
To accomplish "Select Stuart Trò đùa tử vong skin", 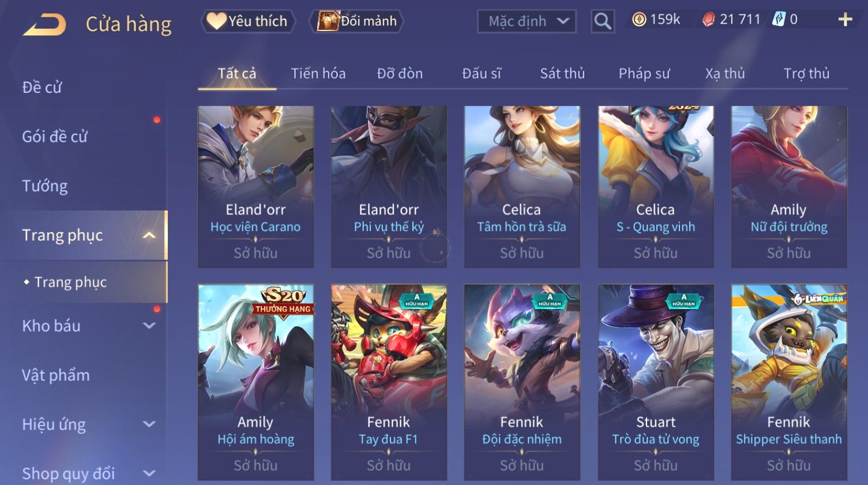I will coord(656,382).
